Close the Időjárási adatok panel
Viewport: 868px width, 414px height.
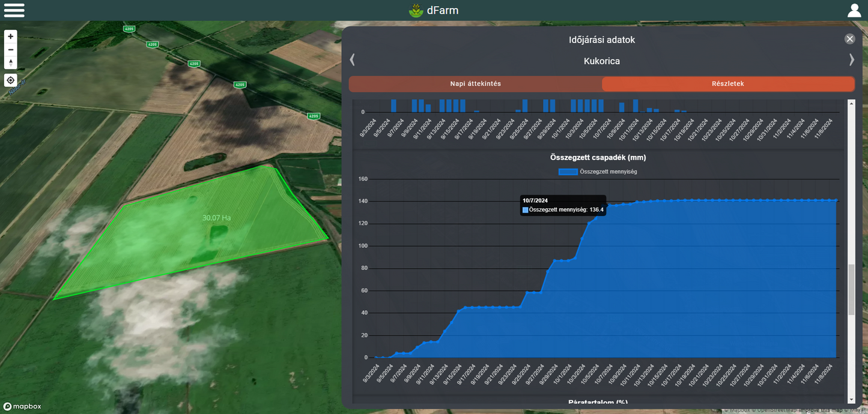[x=849, y=39]
